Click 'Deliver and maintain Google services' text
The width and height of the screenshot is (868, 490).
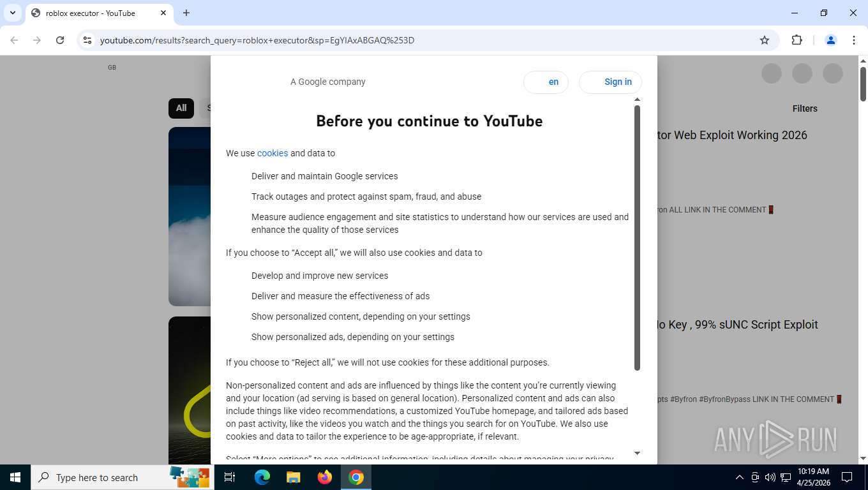click(324, 176)
